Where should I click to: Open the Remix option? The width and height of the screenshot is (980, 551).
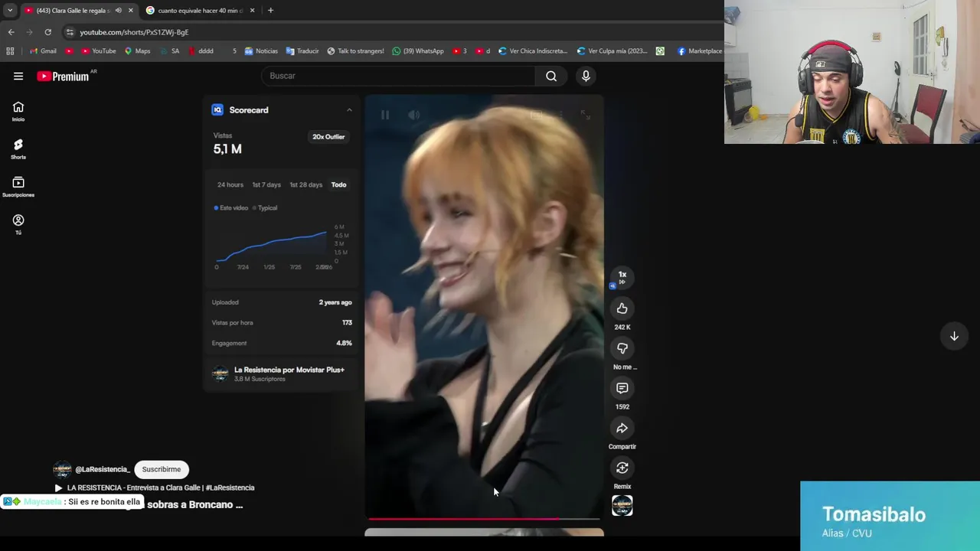[622, 468]
